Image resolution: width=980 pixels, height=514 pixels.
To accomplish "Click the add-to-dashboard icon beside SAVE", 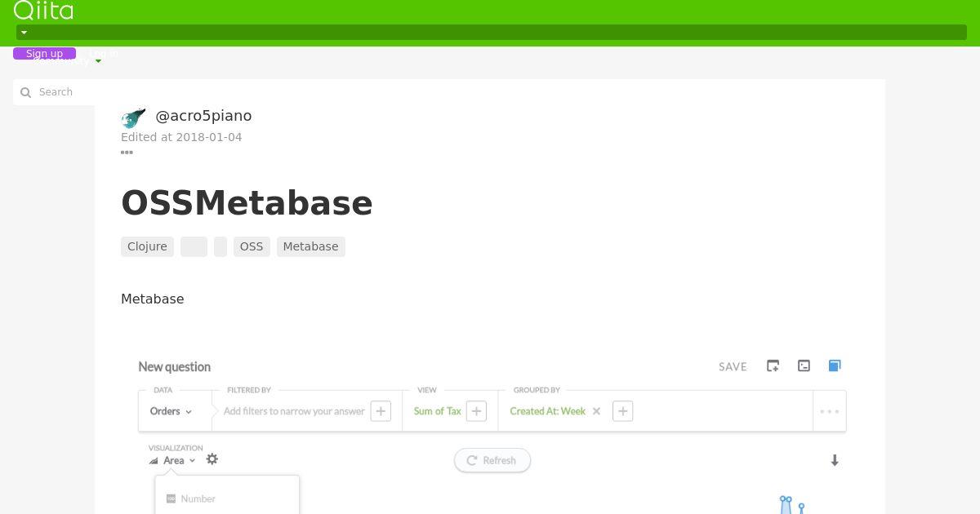I will 773,366.
